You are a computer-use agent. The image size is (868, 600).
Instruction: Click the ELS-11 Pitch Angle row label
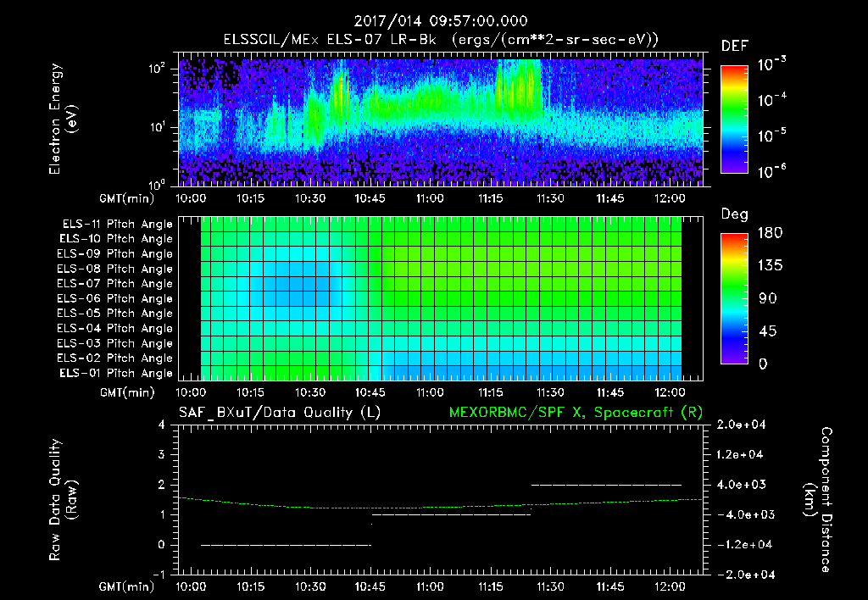coord(117,225)
